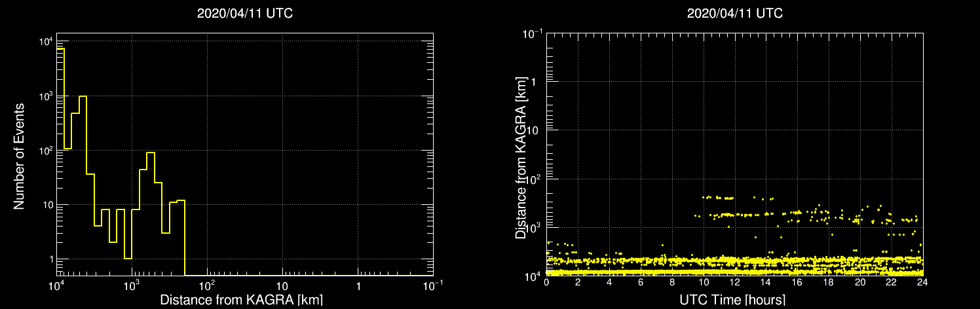The width and height of the screenshot is (980, 309).
Task: Click the '20' tick on UTC Time axis
Action: point(860,283)
